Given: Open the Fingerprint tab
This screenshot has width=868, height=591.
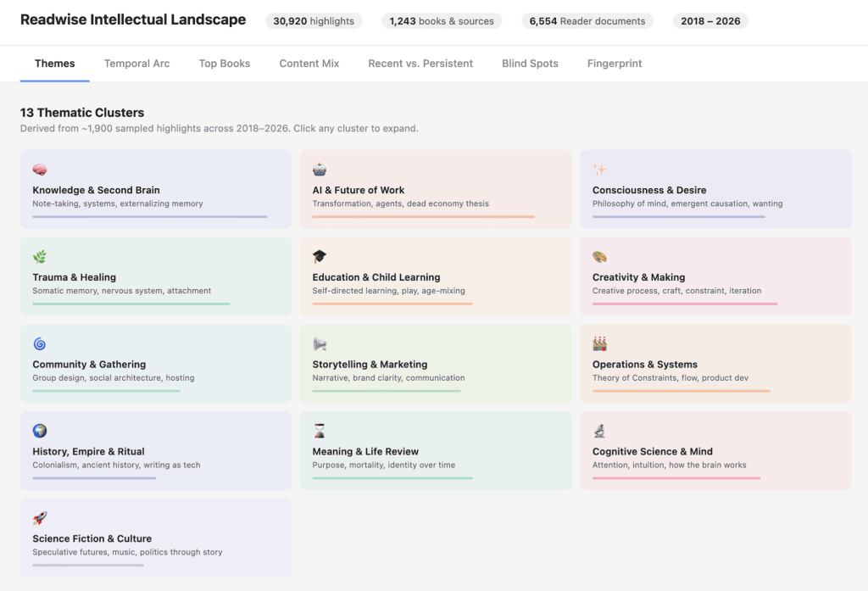Looking at the screenshot, I should tap(615, 64).
